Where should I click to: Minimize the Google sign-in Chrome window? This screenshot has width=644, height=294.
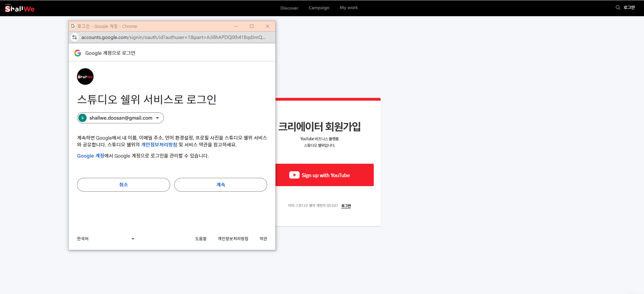(x=236, y=26)
